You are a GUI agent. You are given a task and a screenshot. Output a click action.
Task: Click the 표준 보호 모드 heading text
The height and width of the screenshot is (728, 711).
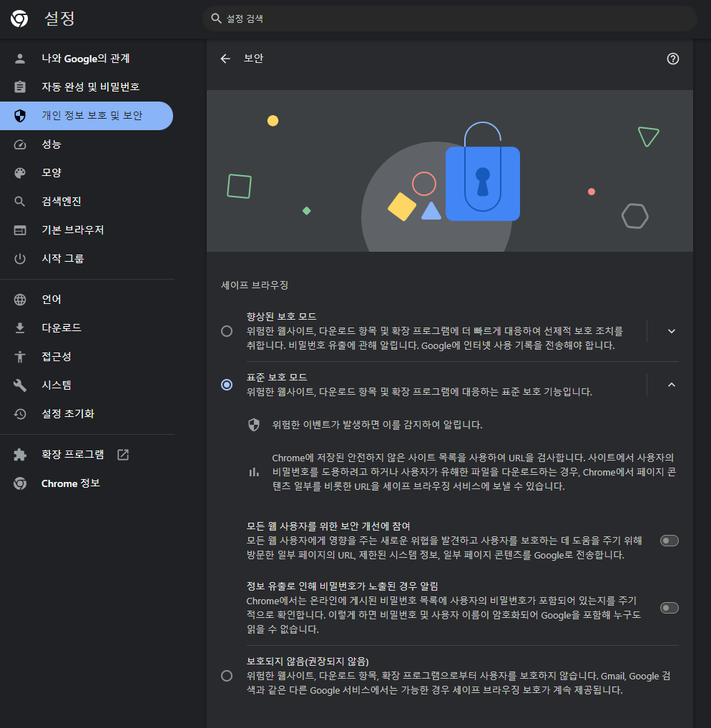tap(277, 378)
